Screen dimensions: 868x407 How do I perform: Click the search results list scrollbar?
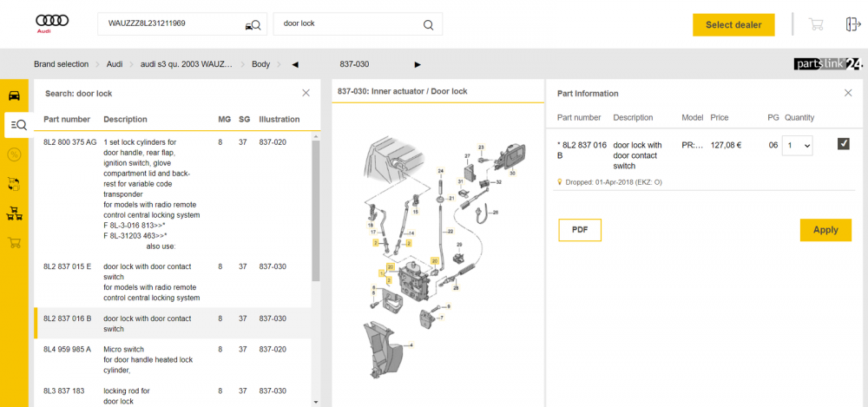(316, 210)
